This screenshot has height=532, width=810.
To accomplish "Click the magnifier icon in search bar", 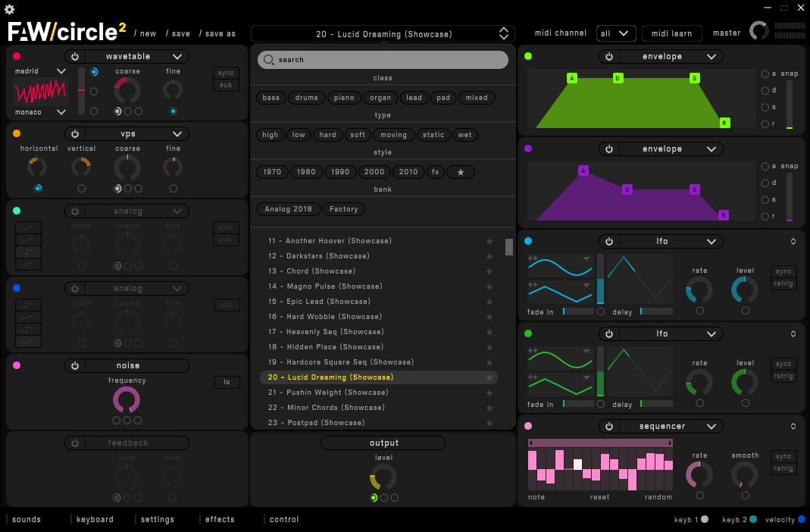I will click(270, 60).
